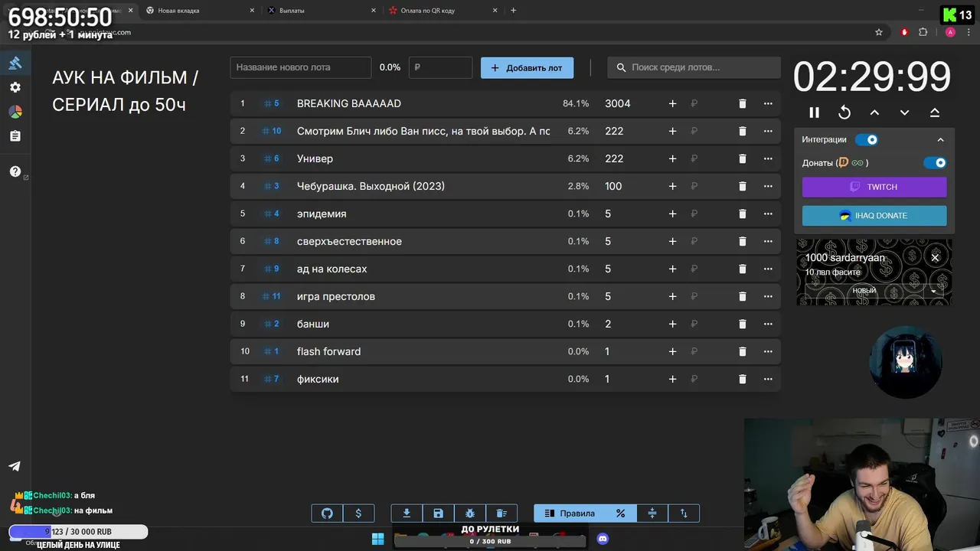980x551 pixels.
Task: Decrease timer with down chevron
Action: pos(904,112)
